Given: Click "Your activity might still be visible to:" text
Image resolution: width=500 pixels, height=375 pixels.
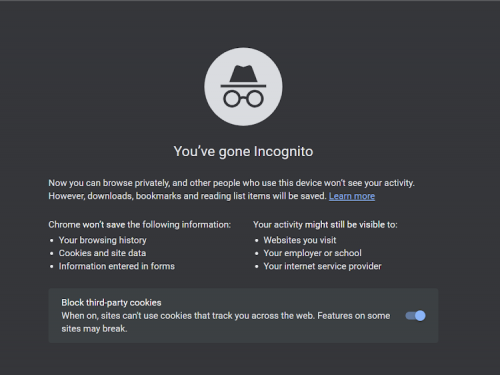Looking at the screenshot, I should [325, 225].
